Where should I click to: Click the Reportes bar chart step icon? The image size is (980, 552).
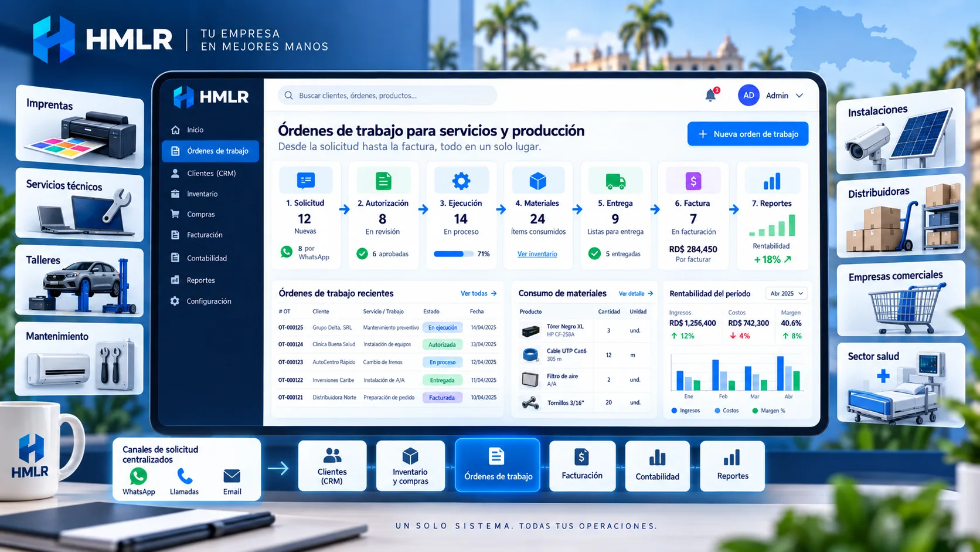click(x=771, y=181)
